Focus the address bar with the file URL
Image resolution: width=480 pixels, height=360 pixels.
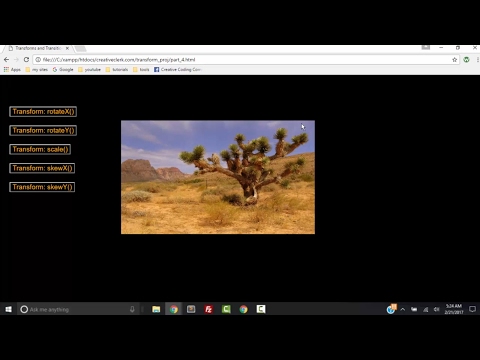[245, 60]
